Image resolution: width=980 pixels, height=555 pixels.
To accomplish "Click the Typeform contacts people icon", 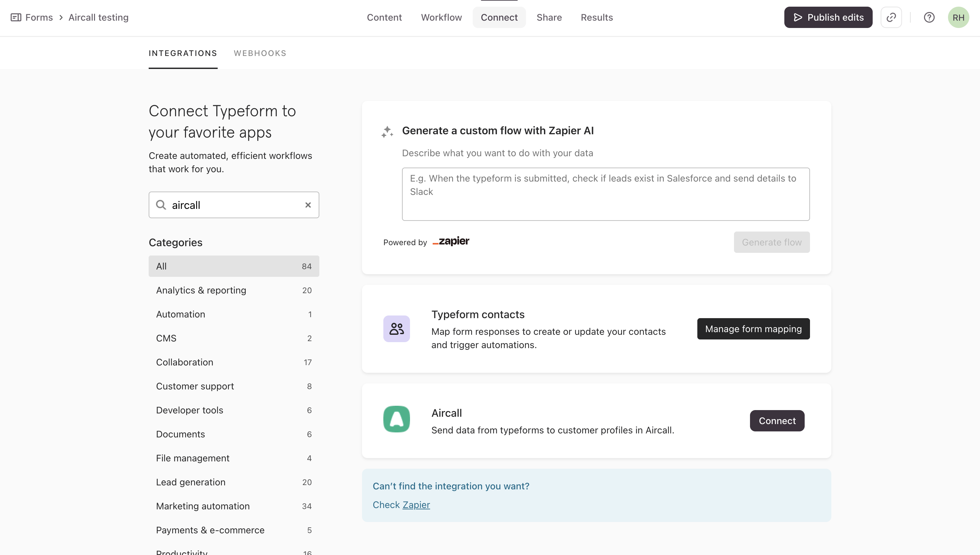I will point(396,328).
